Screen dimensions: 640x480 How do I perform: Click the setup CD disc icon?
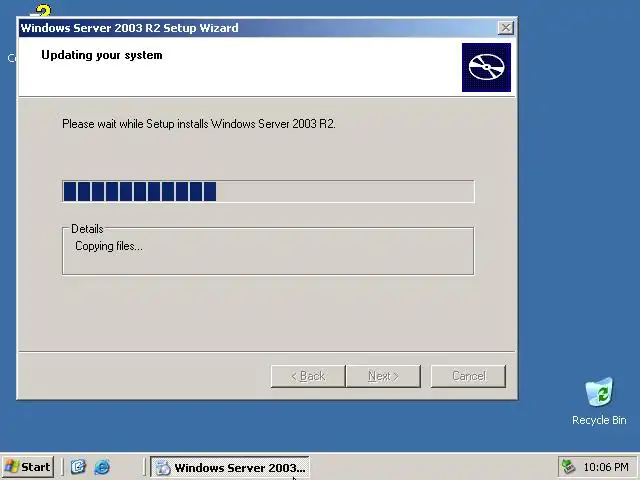(486, 67)
